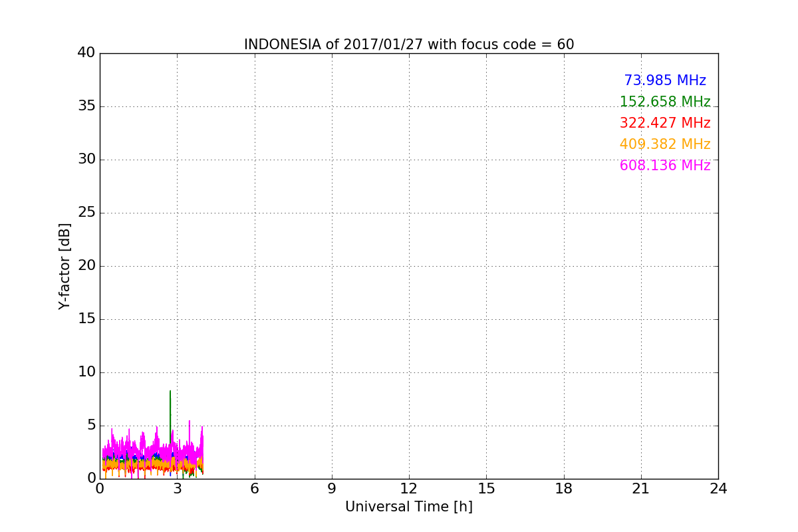Viewport: 798px width, 532px height.
Task: Click the x-axis tick label 6
Action: pyautogui.click(x=254, y=489)
